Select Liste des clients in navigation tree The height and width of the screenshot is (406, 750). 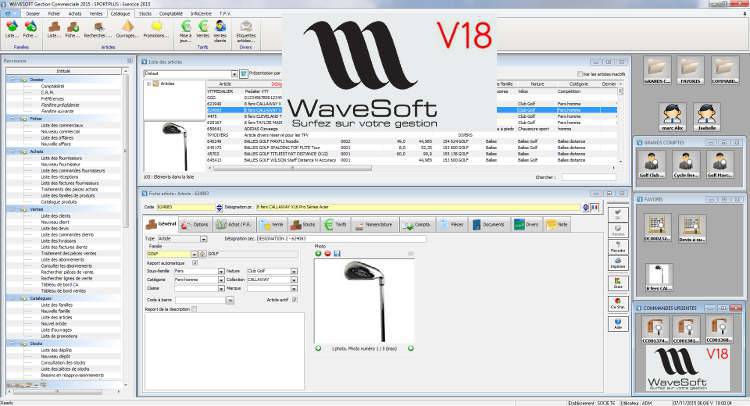click(56, 216)
